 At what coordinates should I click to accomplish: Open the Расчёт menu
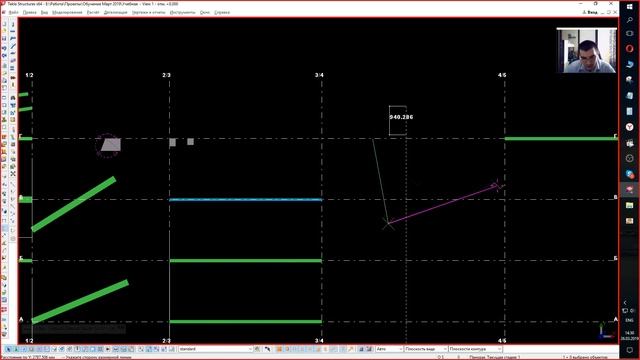click(93, 12)
